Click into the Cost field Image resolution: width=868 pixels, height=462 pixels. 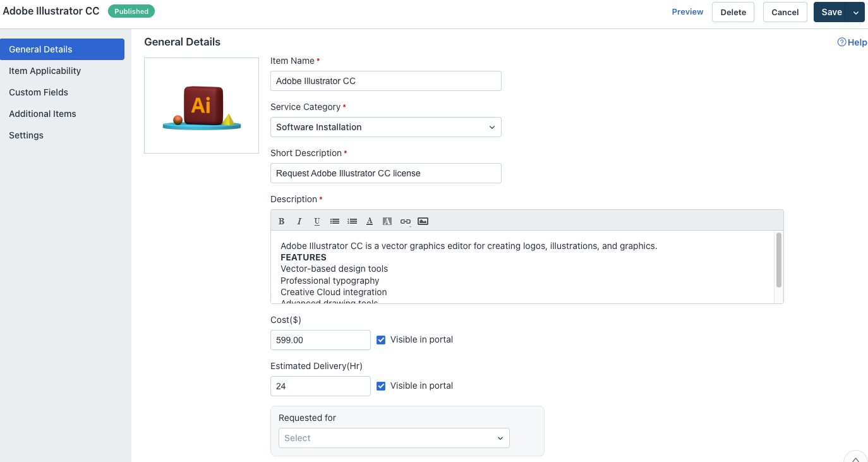pyautogui.click(x=320, y=340)
